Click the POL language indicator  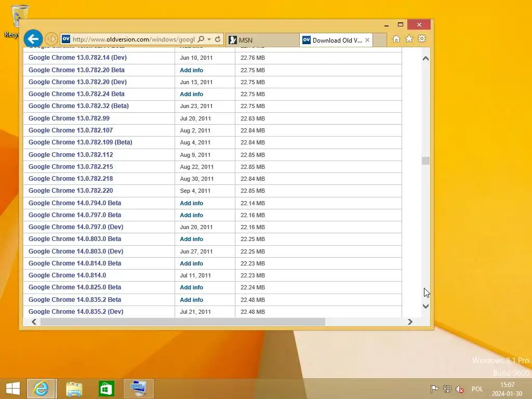click(477, 389)
